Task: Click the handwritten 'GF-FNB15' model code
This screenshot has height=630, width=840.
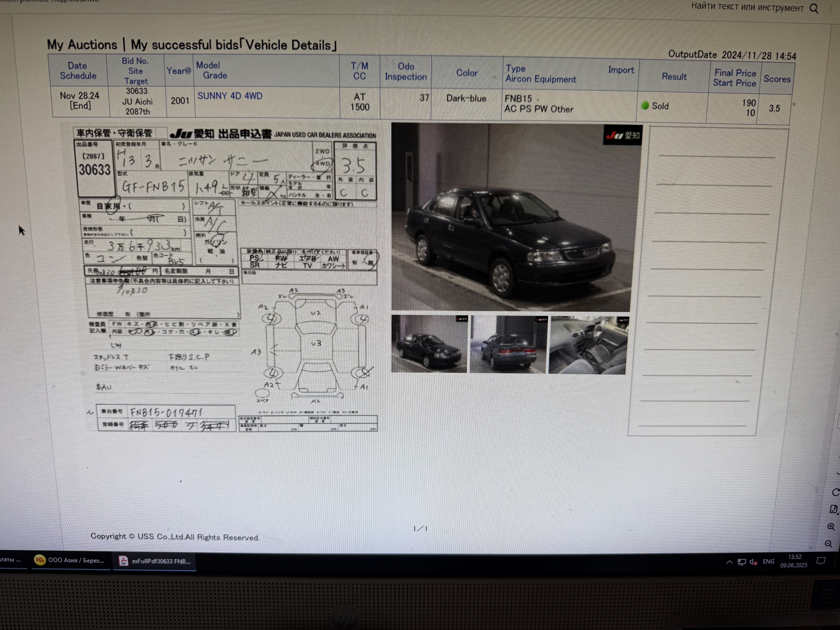Action: [153, 186]
